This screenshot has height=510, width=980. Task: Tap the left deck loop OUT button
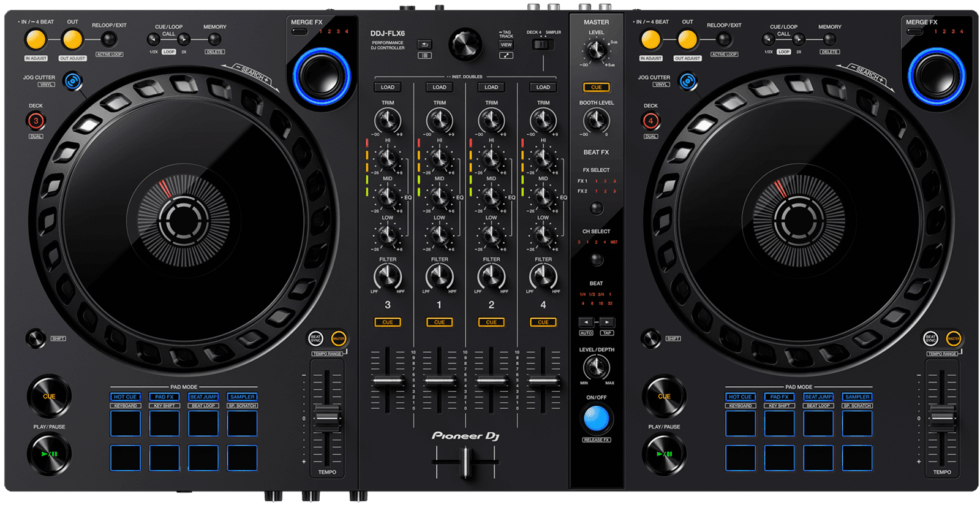pyautogui.click(x=72, y=40)
